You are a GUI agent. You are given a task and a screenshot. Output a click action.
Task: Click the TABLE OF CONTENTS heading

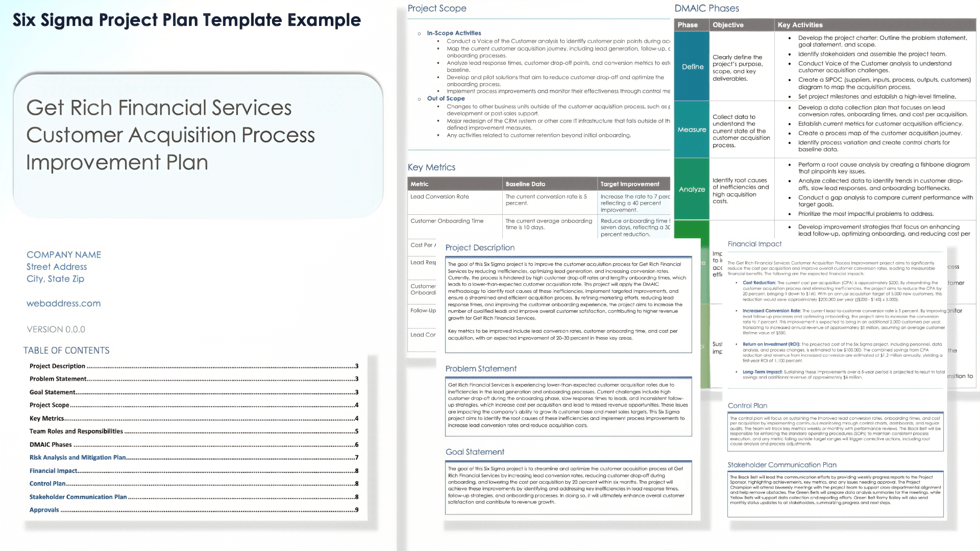click(x=66, y=350)
